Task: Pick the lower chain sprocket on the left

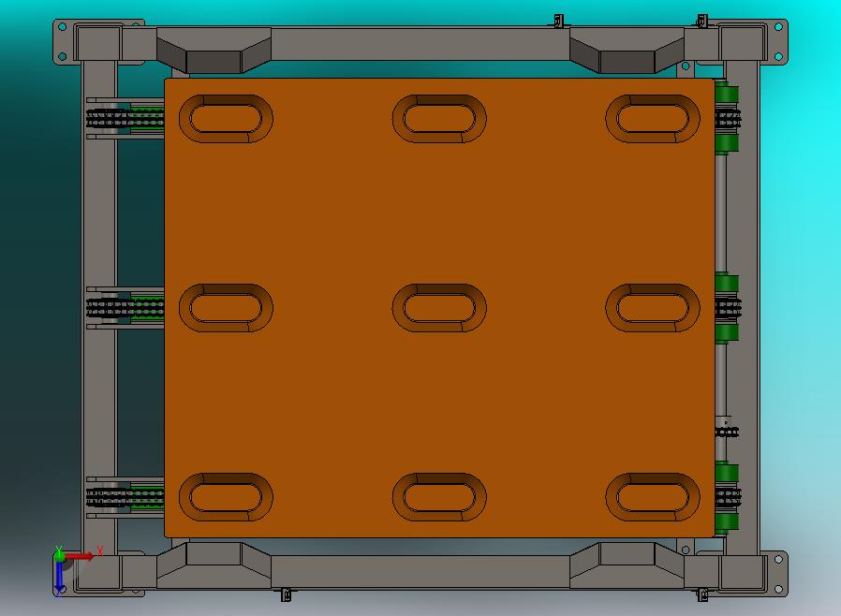Action: pyautogui.click(x=108, y=497)
